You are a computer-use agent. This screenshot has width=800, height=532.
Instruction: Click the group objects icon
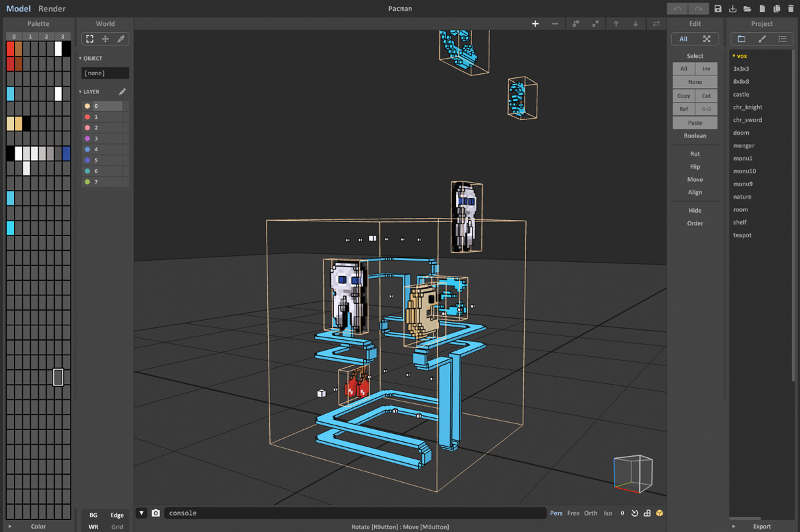click(575, 23)
